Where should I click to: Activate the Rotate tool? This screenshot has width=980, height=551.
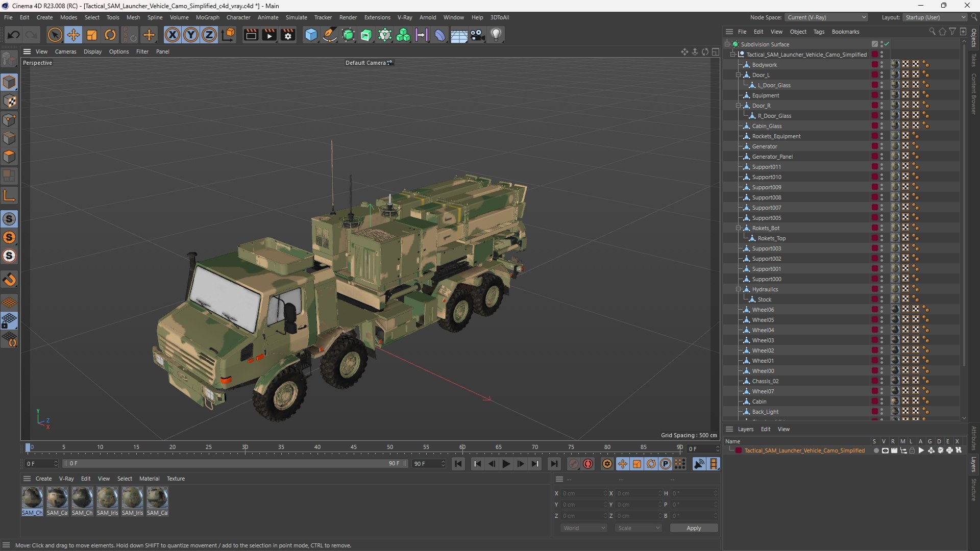[110, 35]
